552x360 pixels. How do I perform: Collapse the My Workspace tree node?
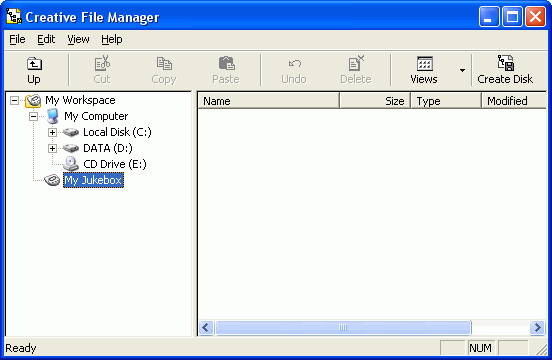(14, 101)
